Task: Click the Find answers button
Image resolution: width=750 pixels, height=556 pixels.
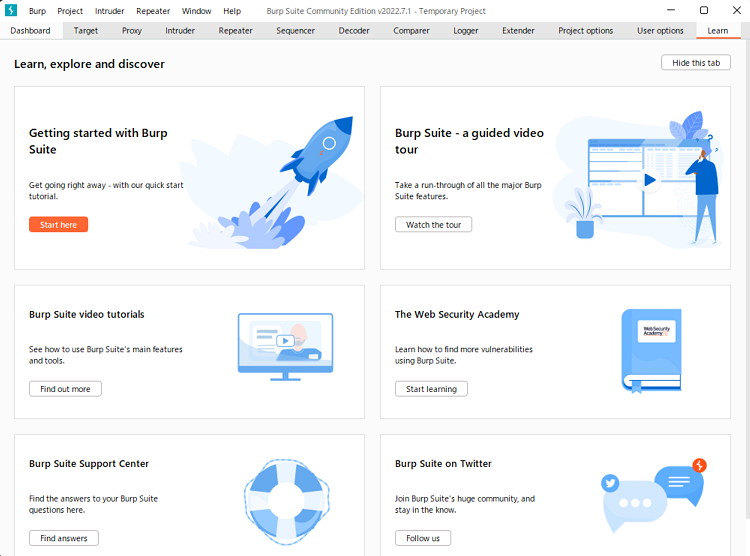Action: [64, 538]
